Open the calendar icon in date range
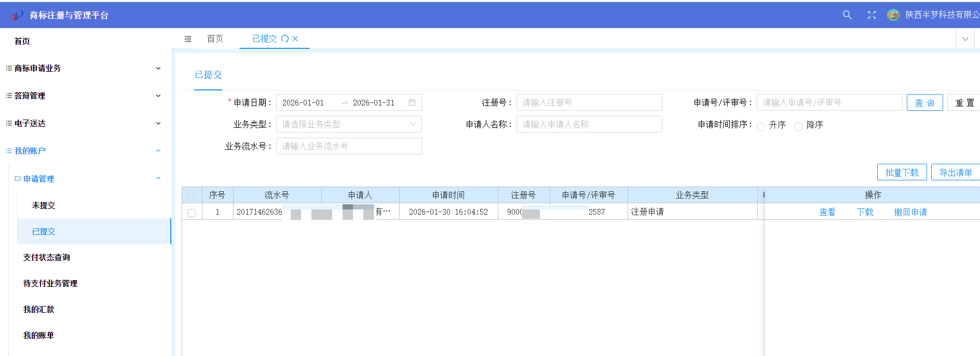980x356 pixels. pos(412,102)
